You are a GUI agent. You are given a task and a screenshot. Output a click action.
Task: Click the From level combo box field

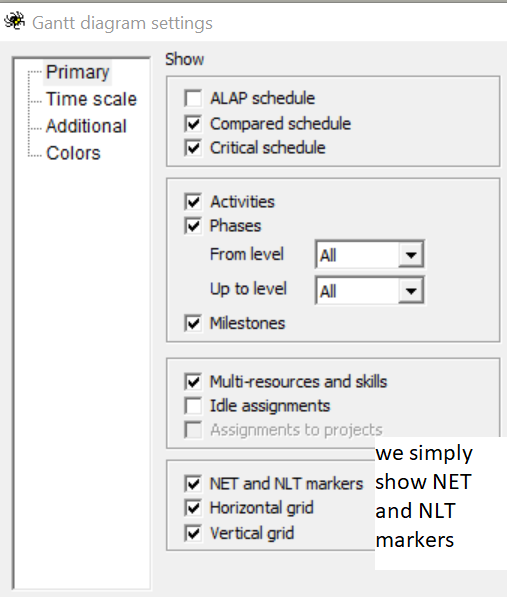tap(370, 254)
